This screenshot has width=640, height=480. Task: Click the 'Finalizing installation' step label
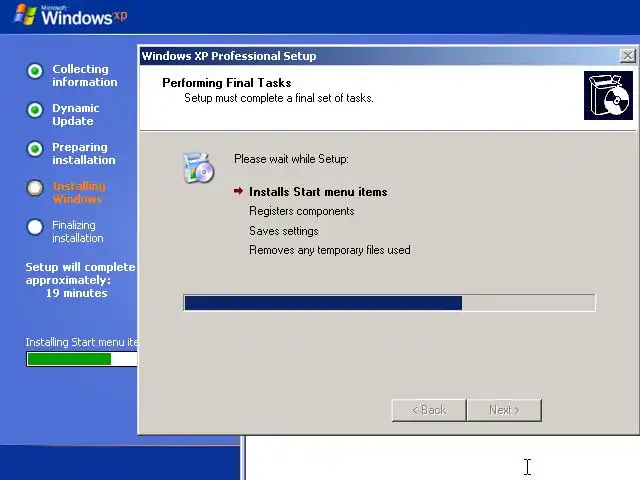click(x=78, y=231)
